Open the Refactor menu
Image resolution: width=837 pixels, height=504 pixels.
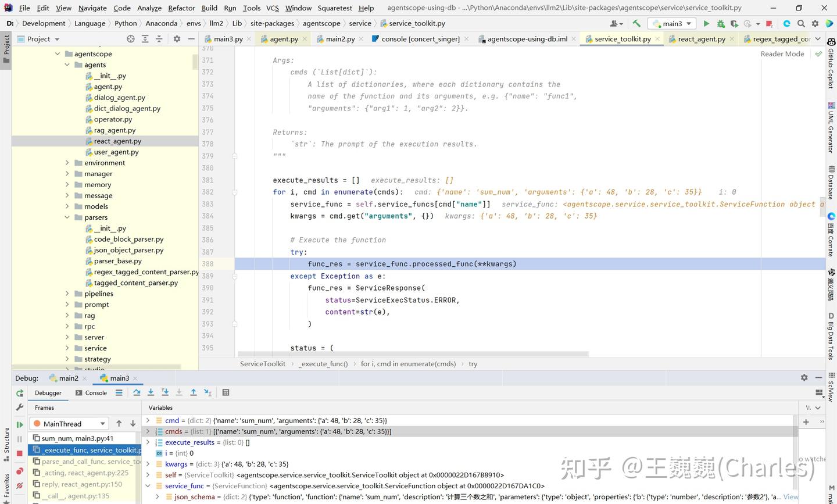(x=181, y=8)
